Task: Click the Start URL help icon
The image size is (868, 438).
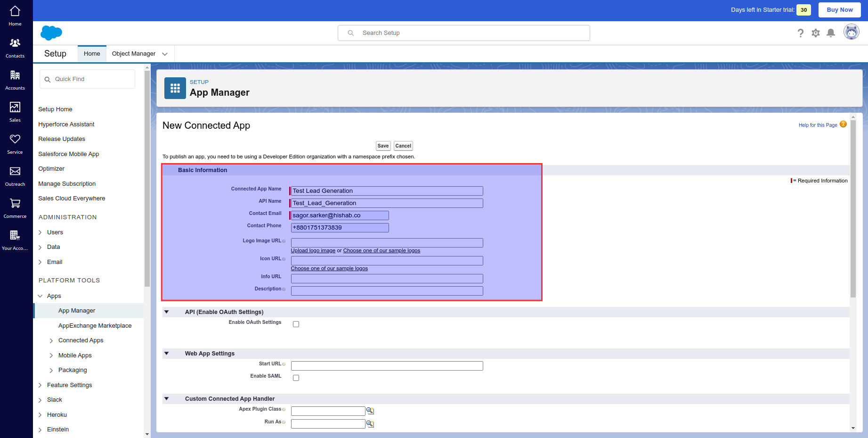Action: click(284, 364)
